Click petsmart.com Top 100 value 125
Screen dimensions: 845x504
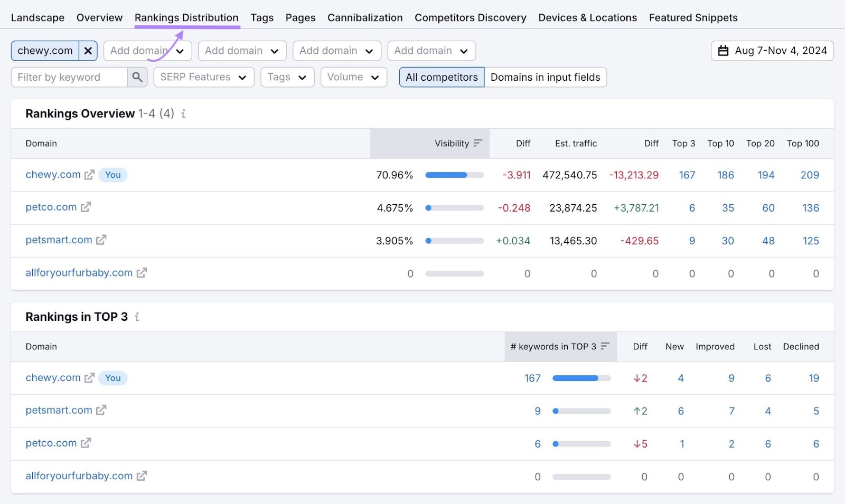click(811, 241)
